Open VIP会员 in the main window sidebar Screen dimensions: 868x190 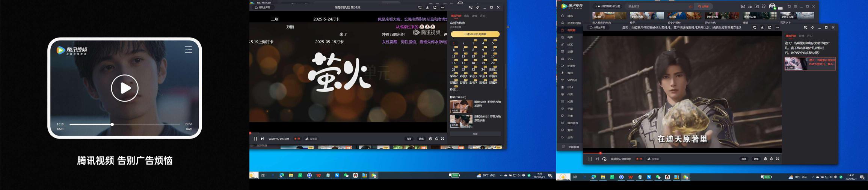[569, 80]
